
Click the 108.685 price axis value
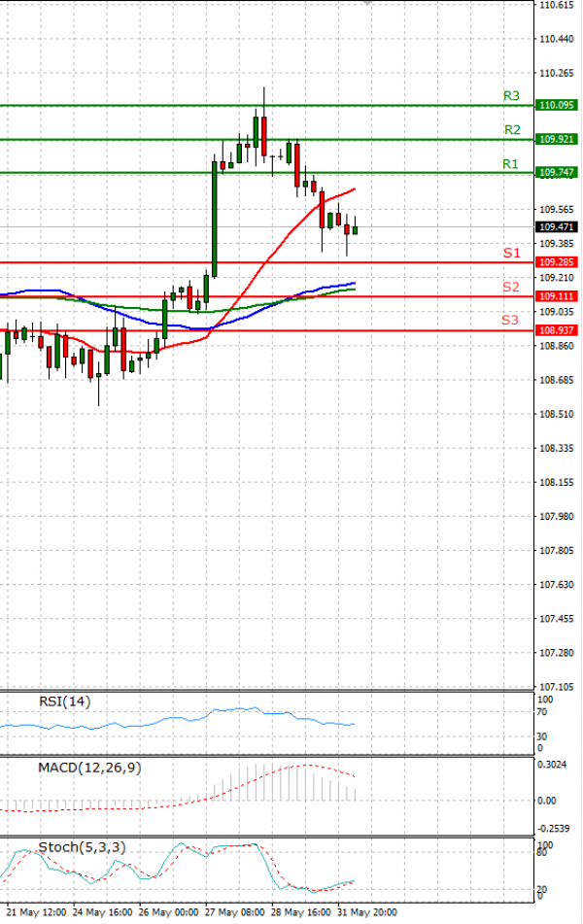tap(557, 380)
